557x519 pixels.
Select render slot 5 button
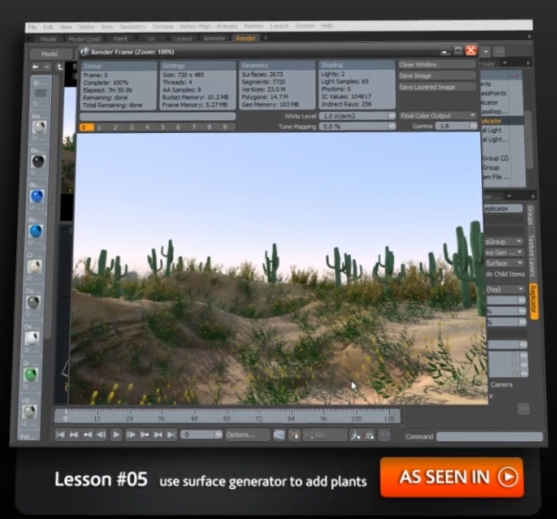point(163,127)
